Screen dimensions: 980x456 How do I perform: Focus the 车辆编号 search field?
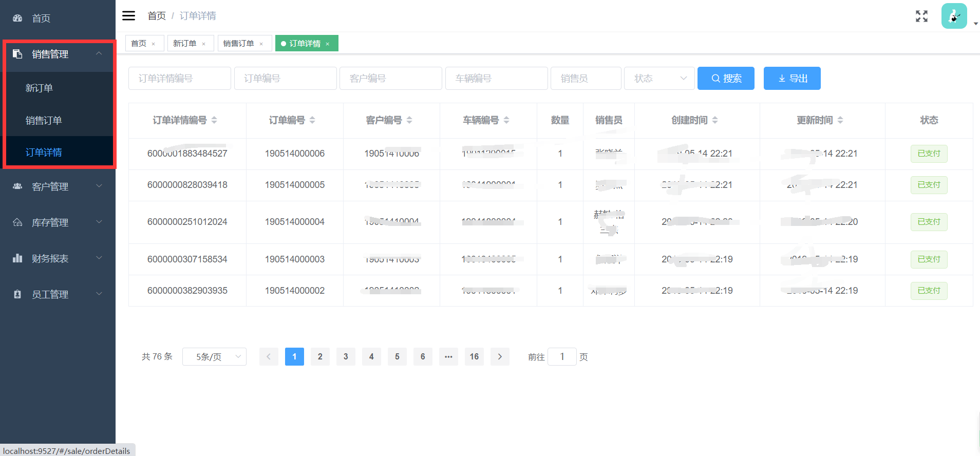tap(497, 78)
